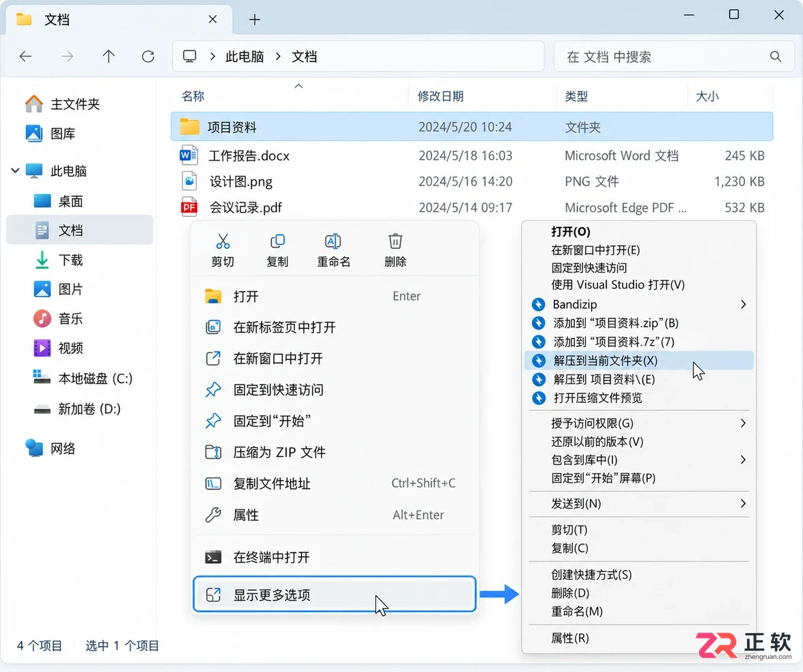Open a new tab with the plus button
The width and height of the screenshot is (803, 672).
(255, 20)
